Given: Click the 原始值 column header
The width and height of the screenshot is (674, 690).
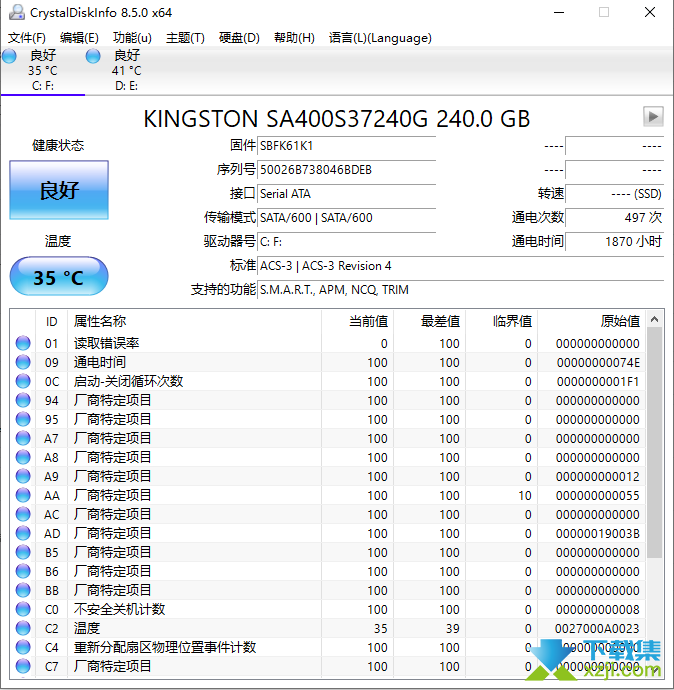Looking at the screenshot, I should tap(592, 321).
